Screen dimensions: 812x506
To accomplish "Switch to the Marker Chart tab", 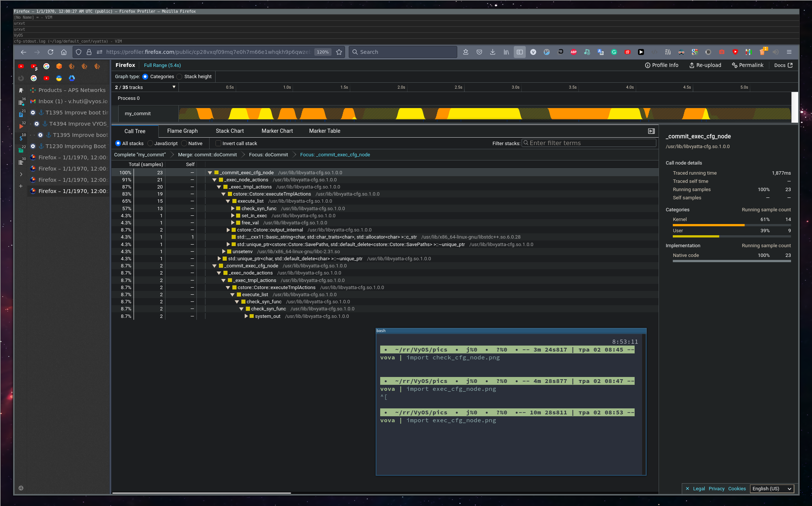I will click(x=277, y=131).
